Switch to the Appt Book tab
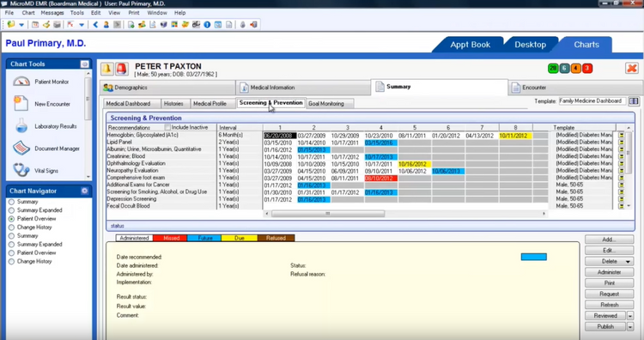Image resolution: width=644 pixels, height=340 pixels. pos(470,45)
